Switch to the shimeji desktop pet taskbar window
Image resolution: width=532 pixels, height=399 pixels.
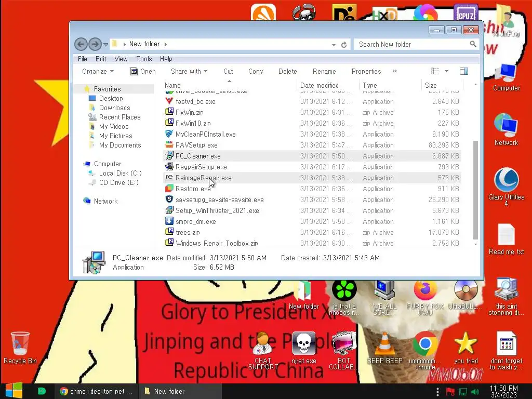pos(96,391)
